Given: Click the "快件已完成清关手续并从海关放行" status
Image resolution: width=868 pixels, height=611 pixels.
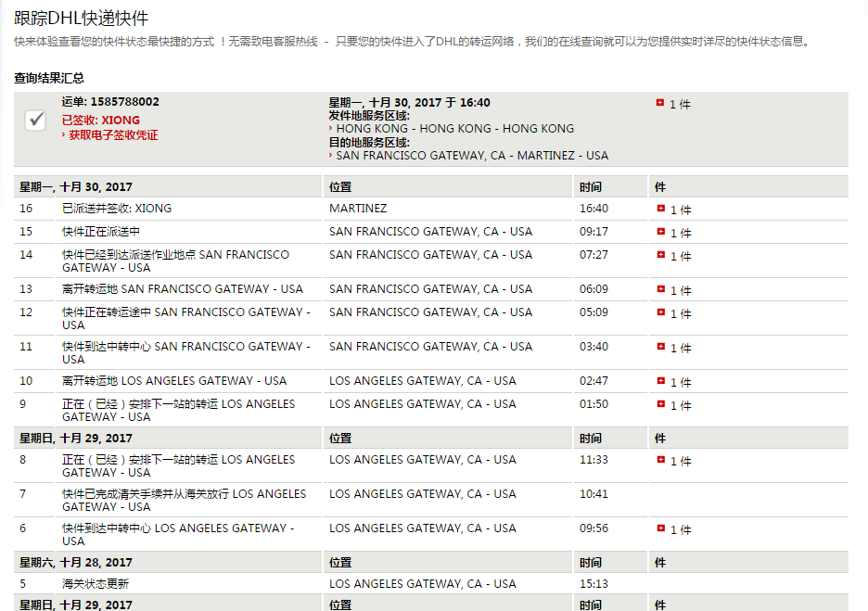Looking at the screenshot, I should (185, 500).
